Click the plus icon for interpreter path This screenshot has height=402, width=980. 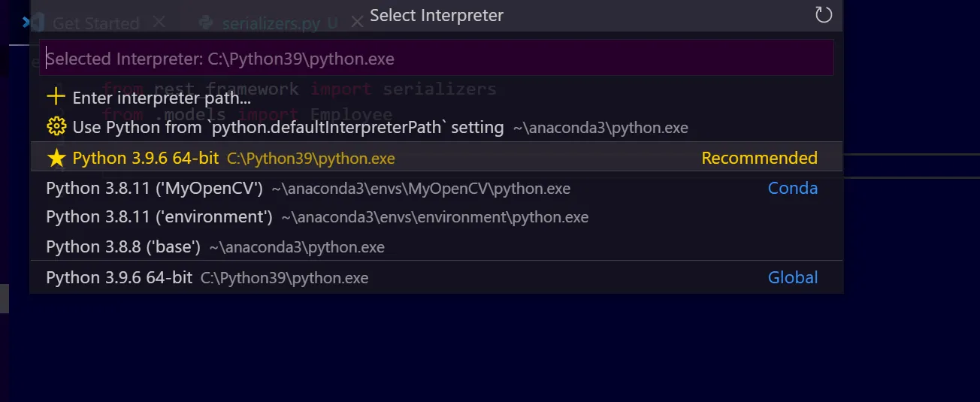click(56, 97)
